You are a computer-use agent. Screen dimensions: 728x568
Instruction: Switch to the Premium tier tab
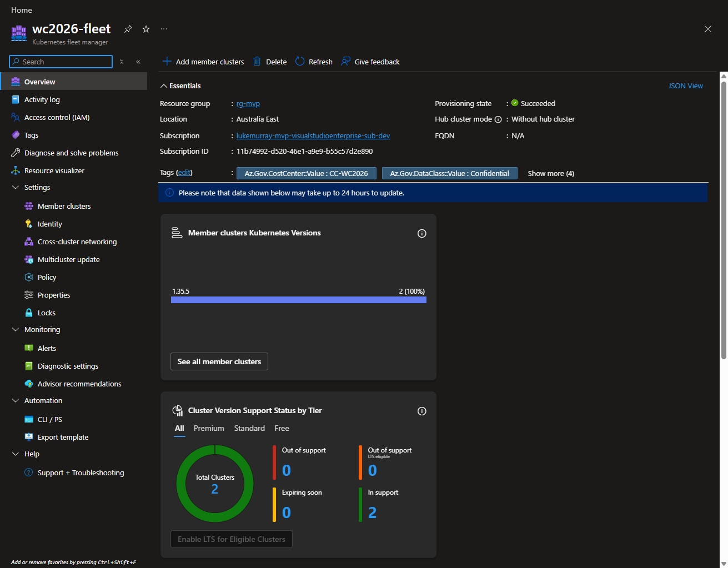coord(209,428)
